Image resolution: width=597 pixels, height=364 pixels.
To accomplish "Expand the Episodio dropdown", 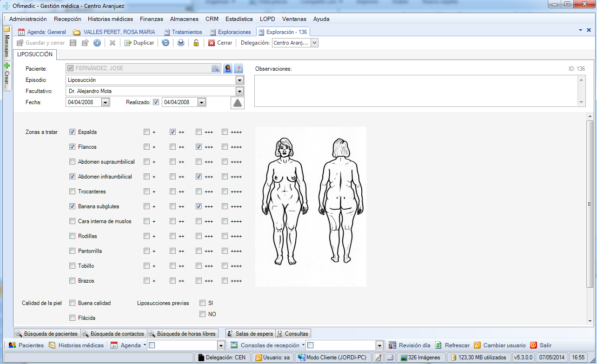I will point(239,80).
